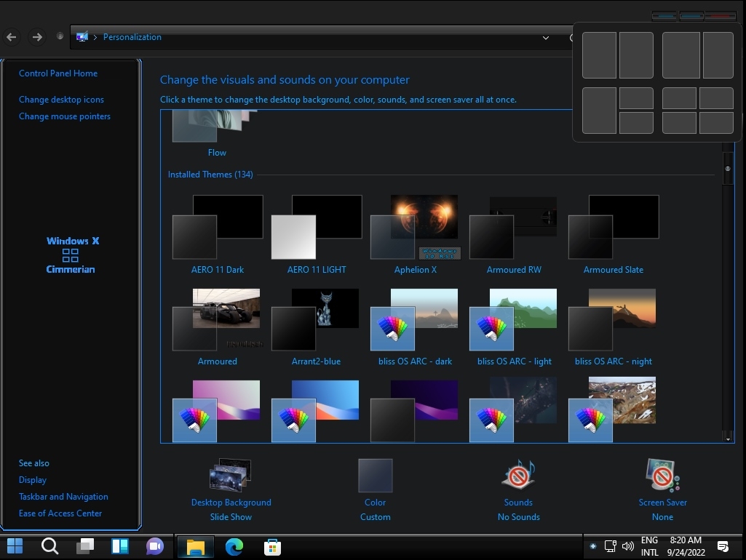Viewport: 746px width, 560px height.
Task: Go to Control Panel Home
Action: pyautogui.click(x=58, y=73)
